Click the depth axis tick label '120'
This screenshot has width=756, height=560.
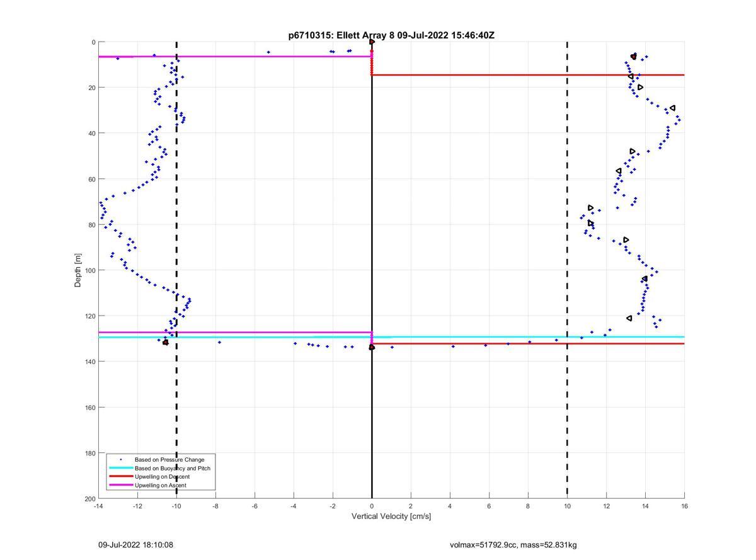(89, 316)
